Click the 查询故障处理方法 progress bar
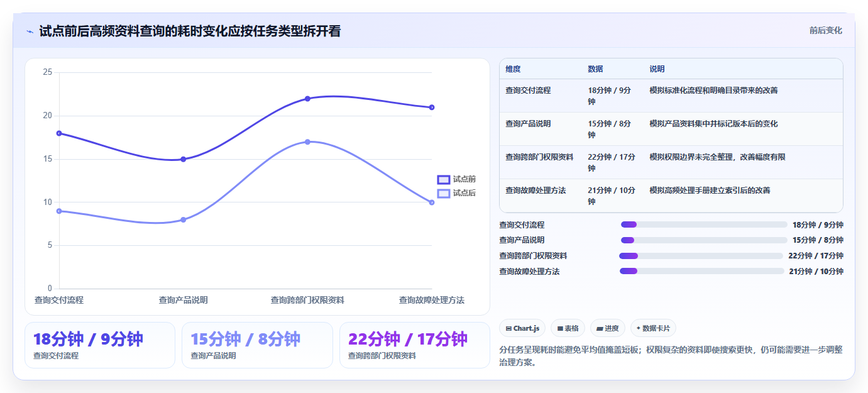 [702, 271]
